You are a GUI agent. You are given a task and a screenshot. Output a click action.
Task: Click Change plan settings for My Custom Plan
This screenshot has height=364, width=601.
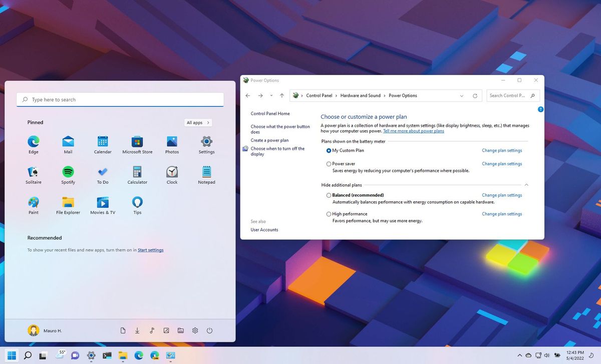(501, 150)
